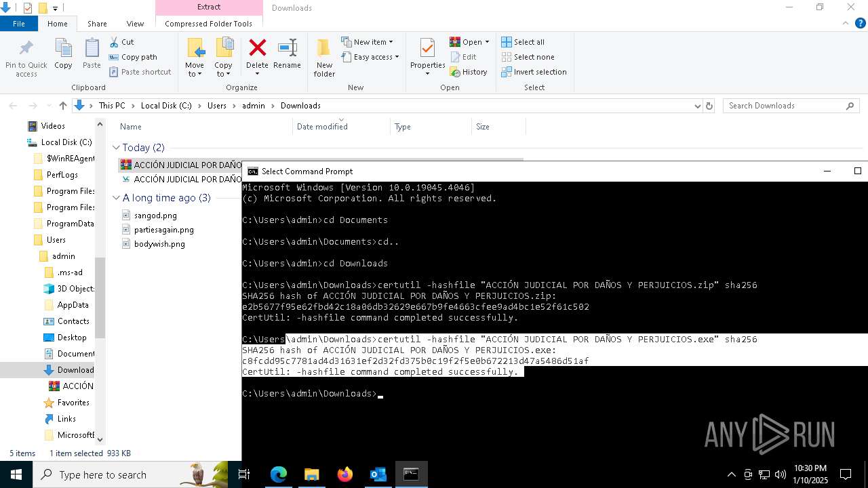Select Links in the navigation tree
Image resolution: width=868 pixels, height=488 pixels.
tap(66, 419)
